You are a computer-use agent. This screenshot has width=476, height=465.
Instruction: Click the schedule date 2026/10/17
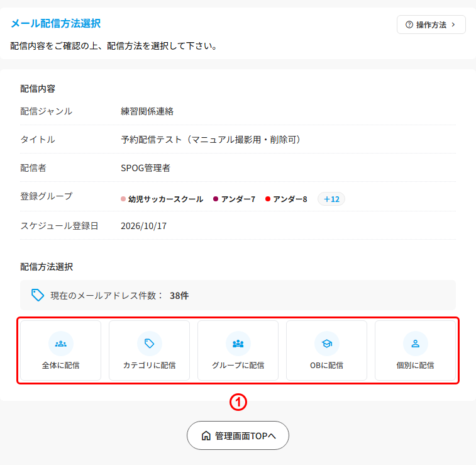(143, 226)
